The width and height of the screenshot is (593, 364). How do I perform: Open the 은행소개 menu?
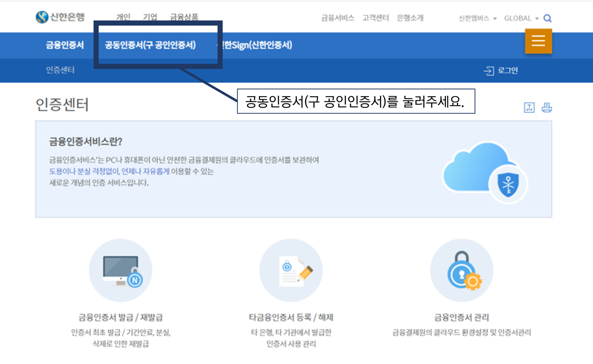(410, 18)
